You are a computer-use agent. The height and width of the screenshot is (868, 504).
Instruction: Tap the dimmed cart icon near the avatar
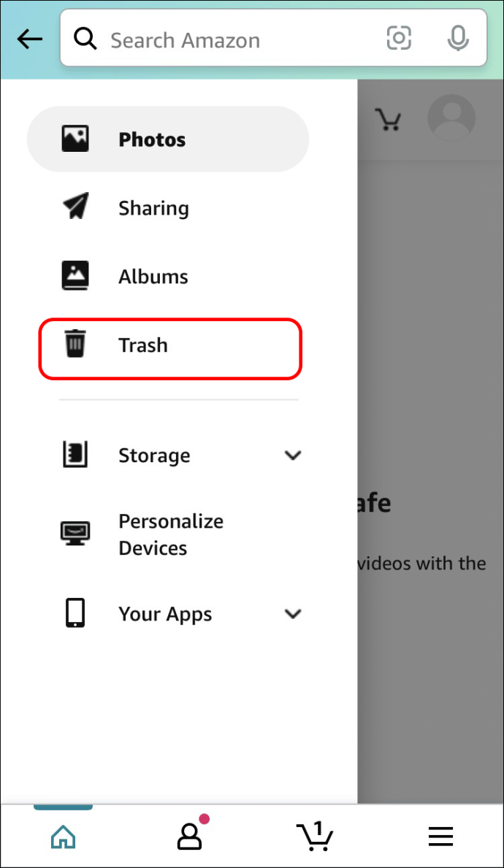(387, 119)
